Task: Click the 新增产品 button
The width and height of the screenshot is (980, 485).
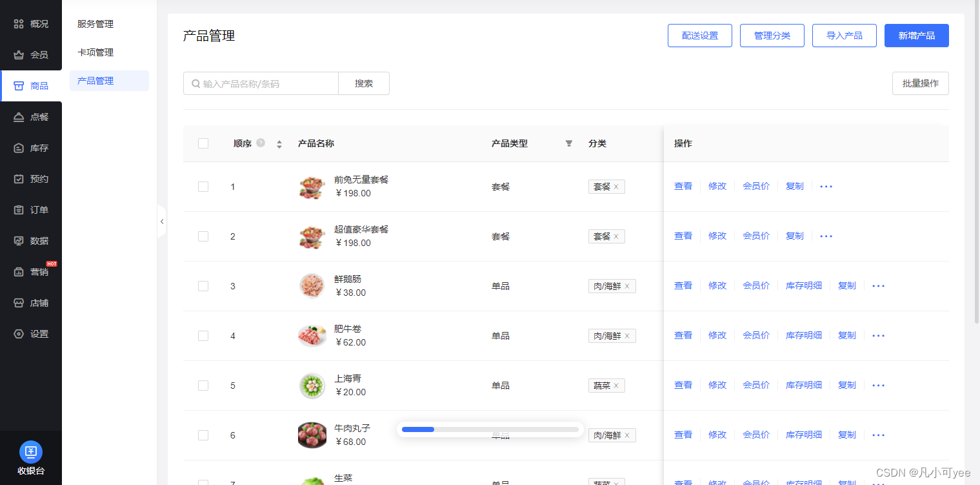Action: tap(917, 36)
